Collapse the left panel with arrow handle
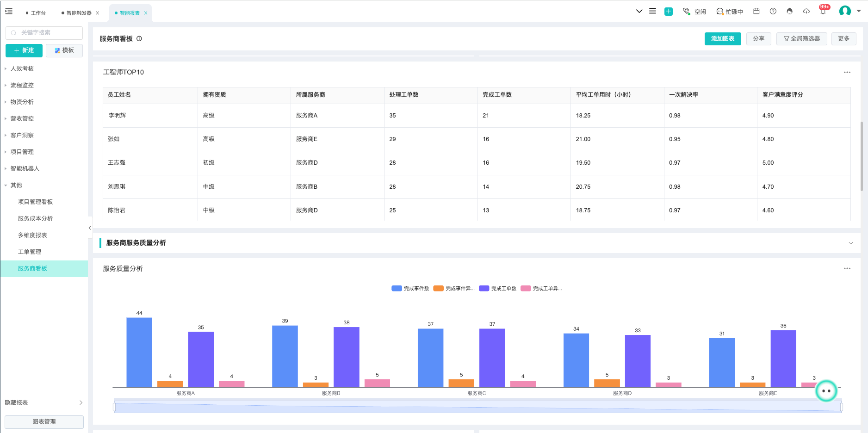Image resolution: width=868 pixels, height=433 pixels. 90,228
